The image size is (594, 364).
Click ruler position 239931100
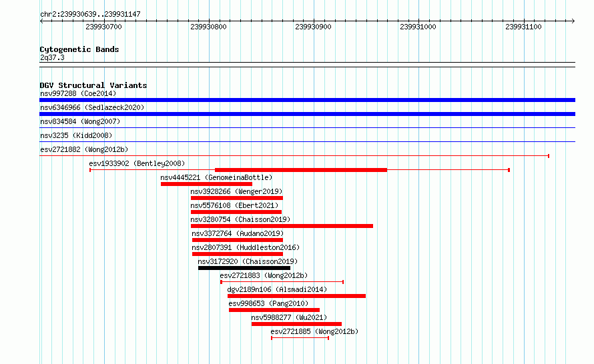(x=523, y=27)
